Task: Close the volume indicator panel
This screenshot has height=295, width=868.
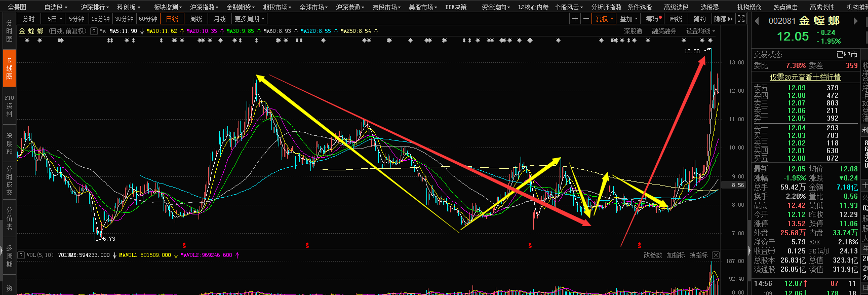Action: [x=716, y=255]
